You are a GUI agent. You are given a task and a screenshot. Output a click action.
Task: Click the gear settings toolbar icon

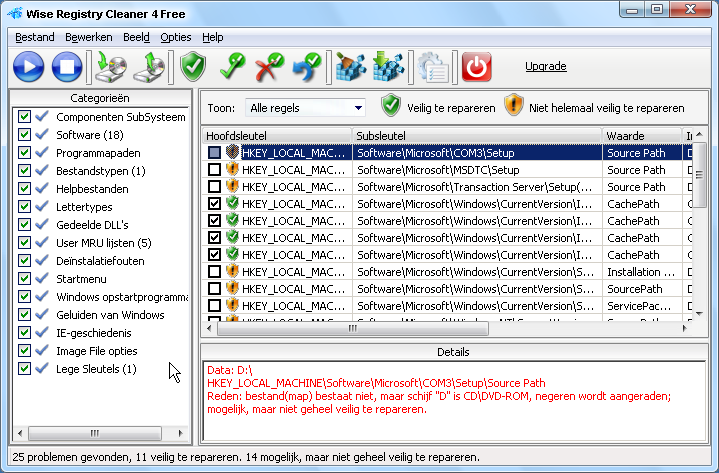click(x=433, y=68)
